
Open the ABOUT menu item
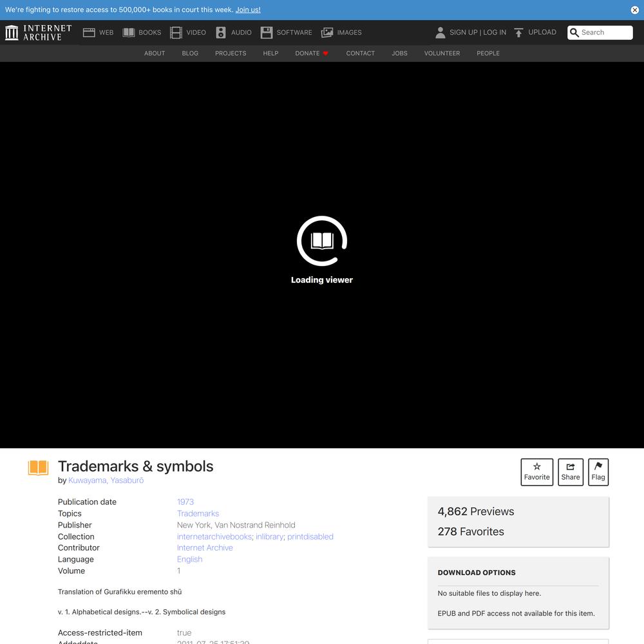pyautogui.click(x=155, y=53)
